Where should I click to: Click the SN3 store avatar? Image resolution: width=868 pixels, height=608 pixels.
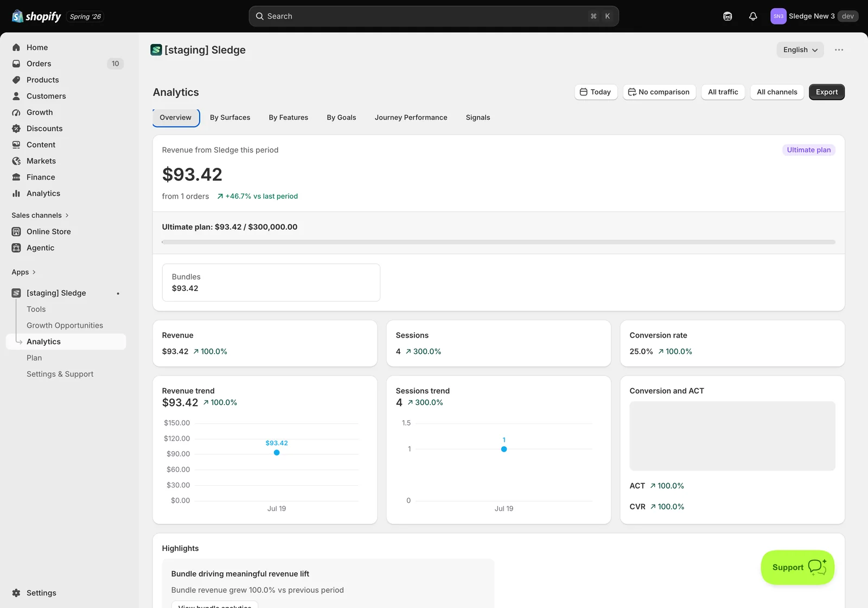[x=778, y=16]
